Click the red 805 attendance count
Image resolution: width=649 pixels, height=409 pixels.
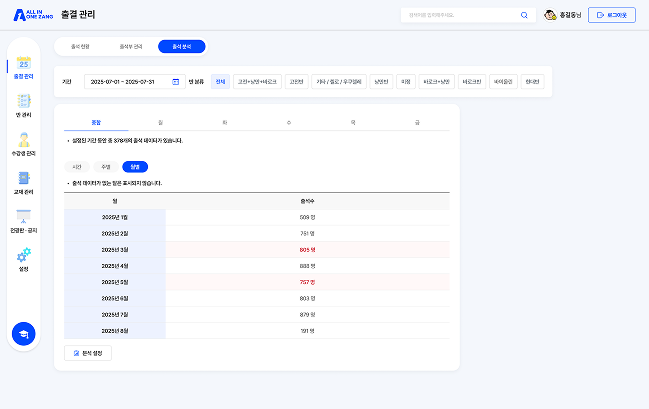click(308, 250)
